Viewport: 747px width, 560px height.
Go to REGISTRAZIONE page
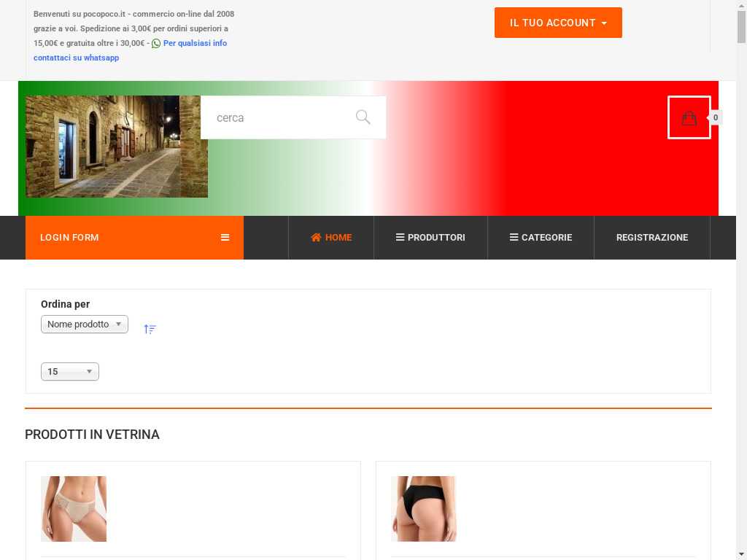point(652,238)
